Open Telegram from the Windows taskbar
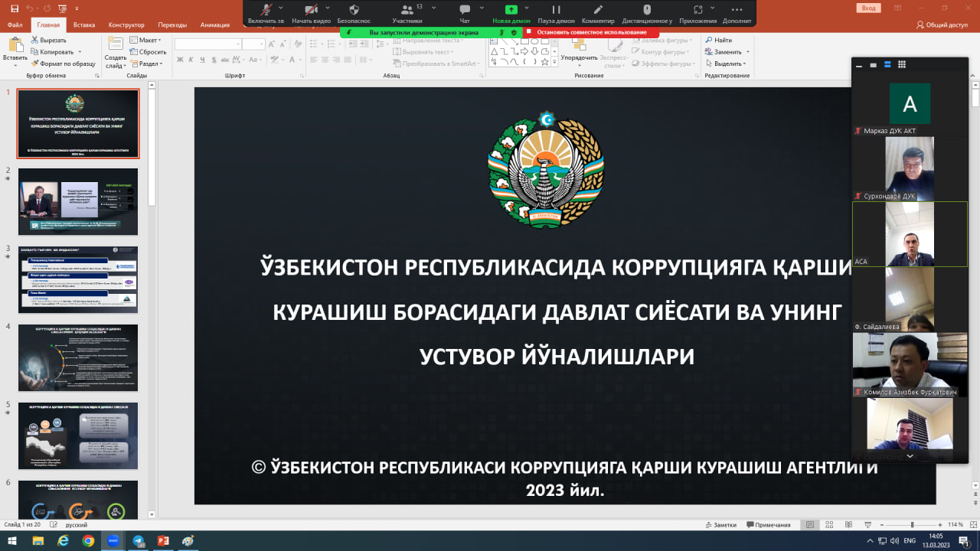980x551 pixels. coord(139,540)
